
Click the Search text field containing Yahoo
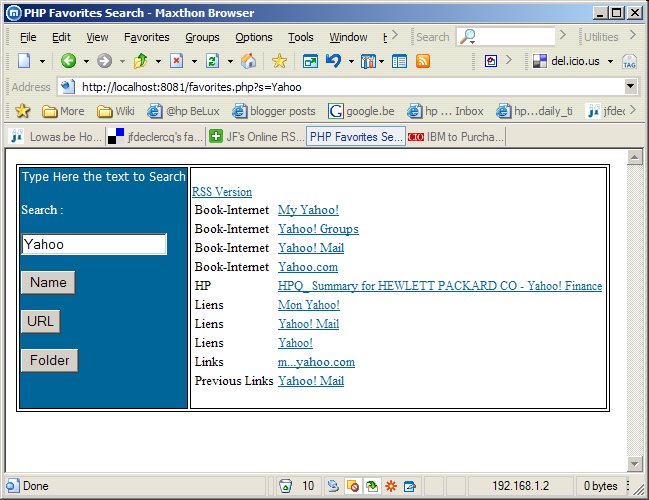point(93,244)
